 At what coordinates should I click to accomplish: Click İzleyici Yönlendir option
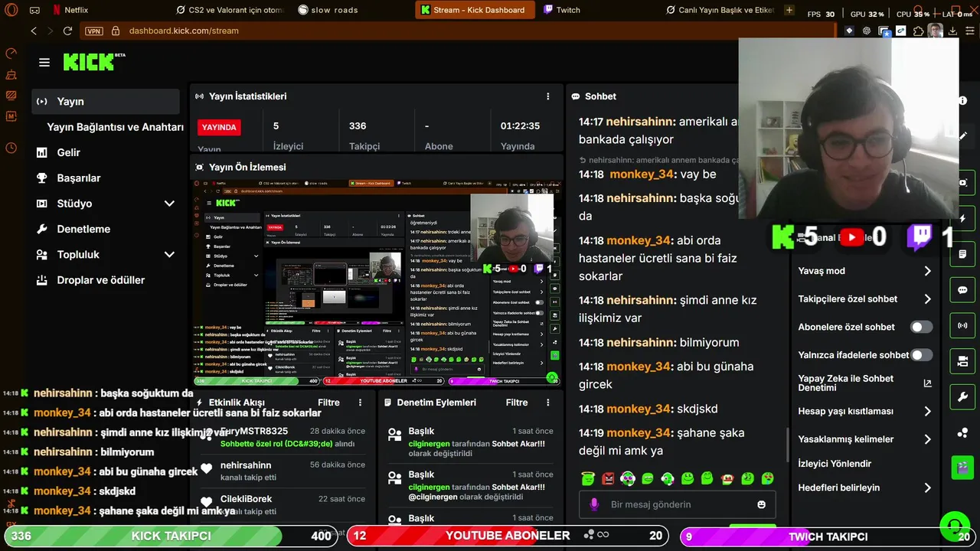coord(835,464)
